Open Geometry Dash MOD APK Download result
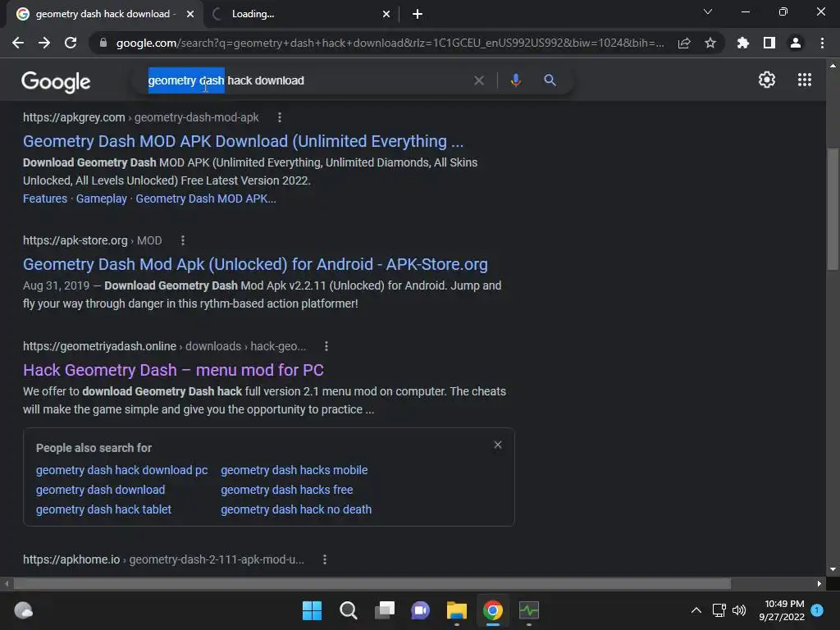This screenshot has width=840, height=630. point(243,141)
